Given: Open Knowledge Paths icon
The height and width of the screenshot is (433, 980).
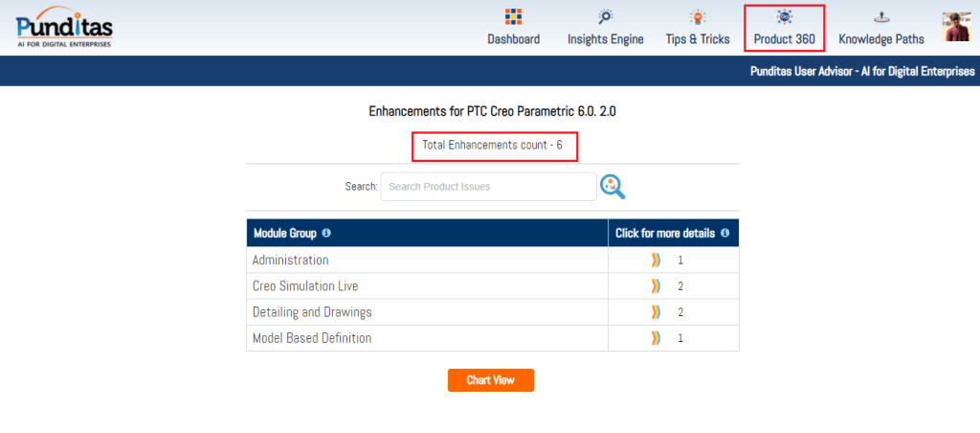Looking at the screenshot, I should tap(880, 16).
